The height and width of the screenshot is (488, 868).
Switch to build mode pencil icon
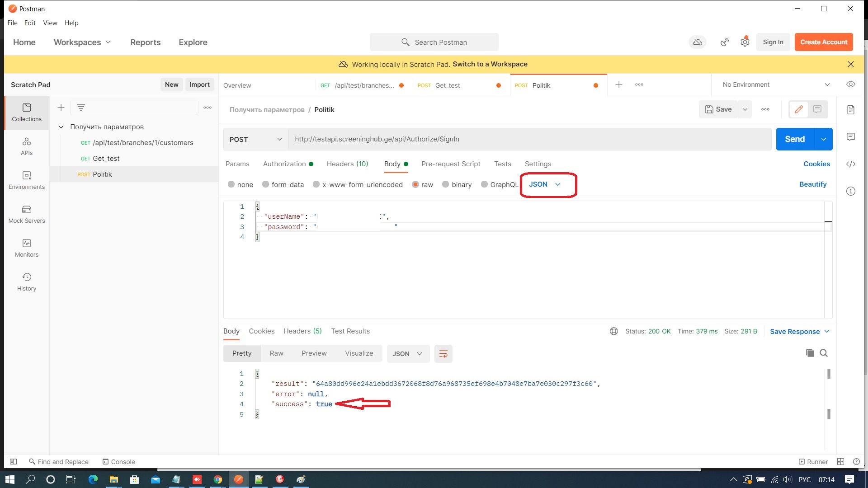point(799,109)
